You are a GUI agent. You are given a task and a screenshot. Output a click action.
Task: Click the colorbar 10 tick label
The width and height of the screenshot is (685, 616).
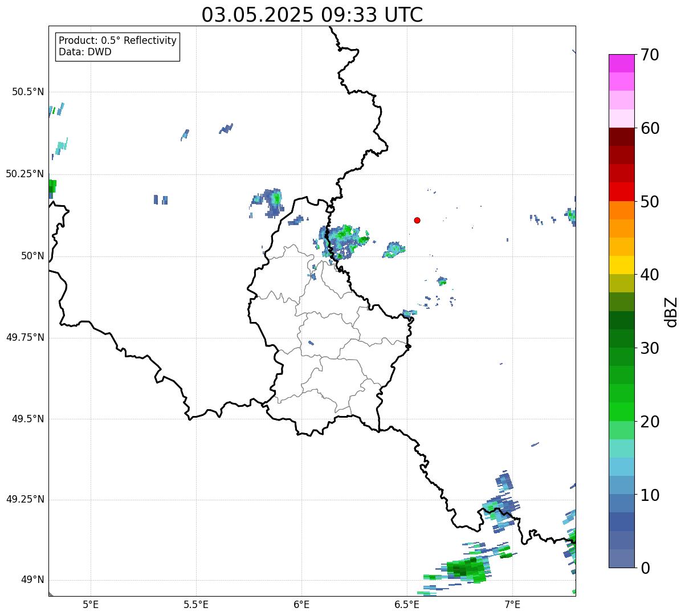click(650, 496)
